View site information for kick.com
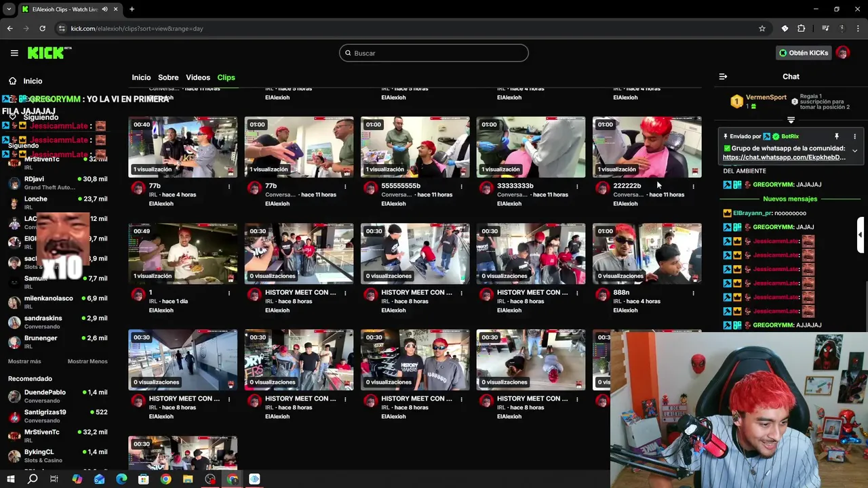The image size is (868, 488). (62, 28)
